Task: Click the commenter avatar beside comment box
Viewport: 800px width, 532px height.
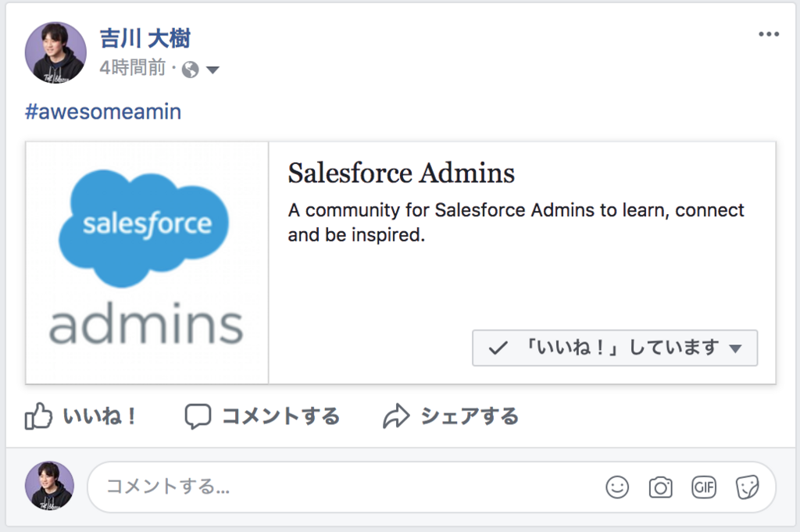Action: coord(49,486)
